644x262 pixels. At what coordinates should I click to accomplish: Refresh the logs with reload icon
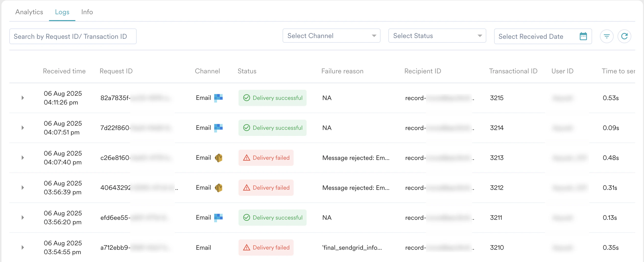click(624, 36)
